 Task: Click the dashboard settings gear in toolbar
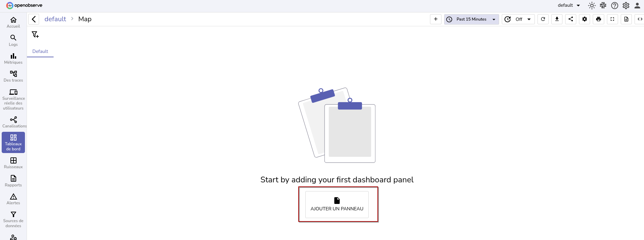point(585,19)
